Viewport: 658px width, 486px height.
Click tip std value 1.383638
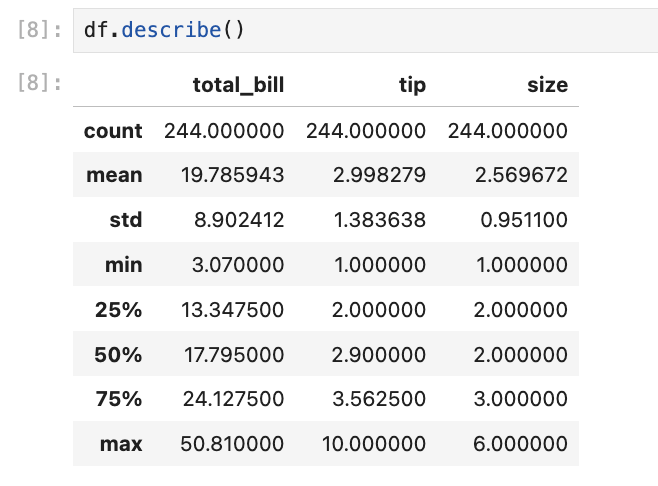click(x=380, y=220)
